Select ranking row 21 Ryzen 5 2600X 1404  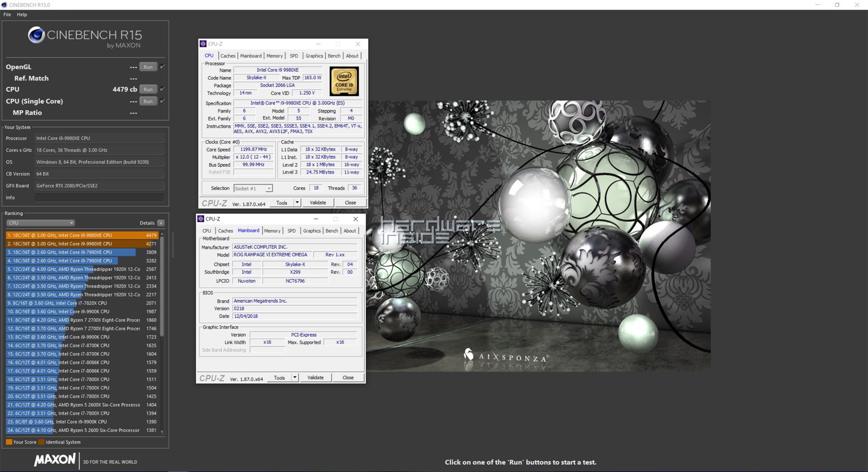click(82, 405)
